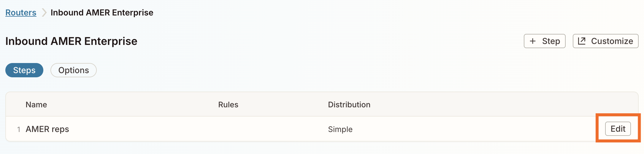Image resolution: width=644 pixels, height=154 pixels.
Task: Click the Inbound AMER Enterprise breadcrumb text
Action: coord(102,12)
